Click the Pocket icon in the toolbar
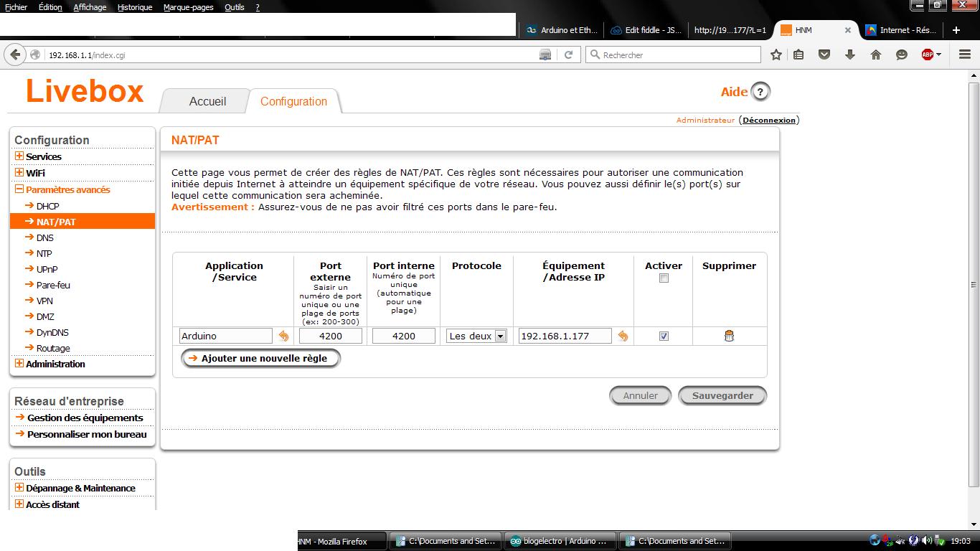This screenshot has height=551, width=980. [824, 55]
